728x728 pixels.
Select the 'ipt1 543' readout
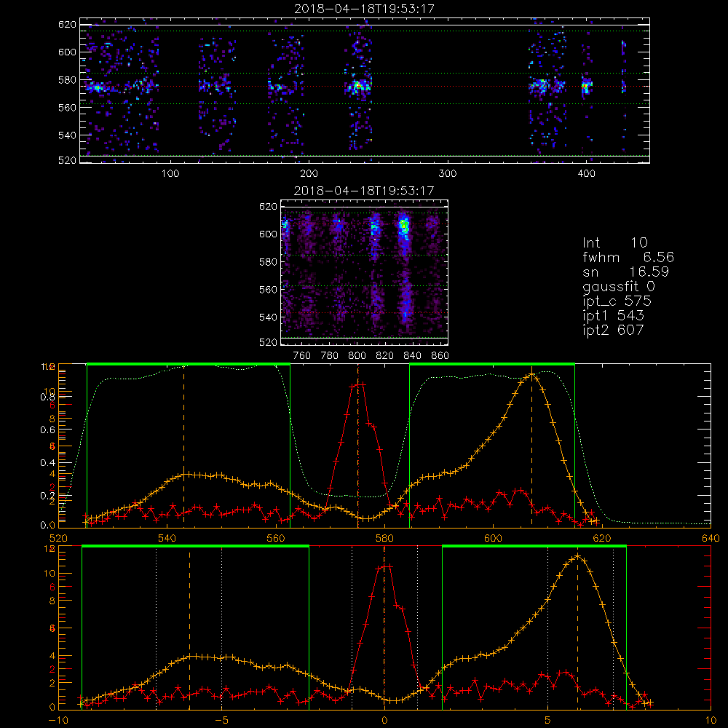[x=613, y=316]
